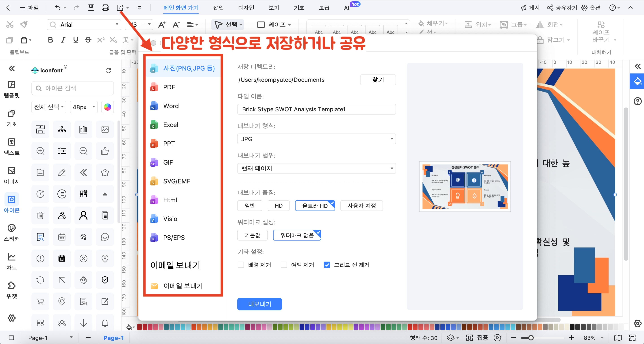Switch to the 디자인 tab
Screen dimensions: 644x344
coord(246,7)
